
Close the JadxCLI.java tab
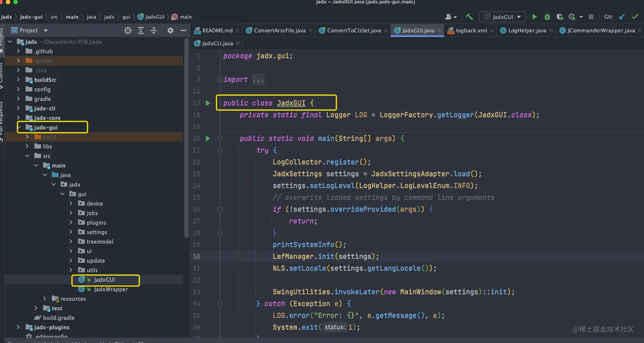click(238, 43)
